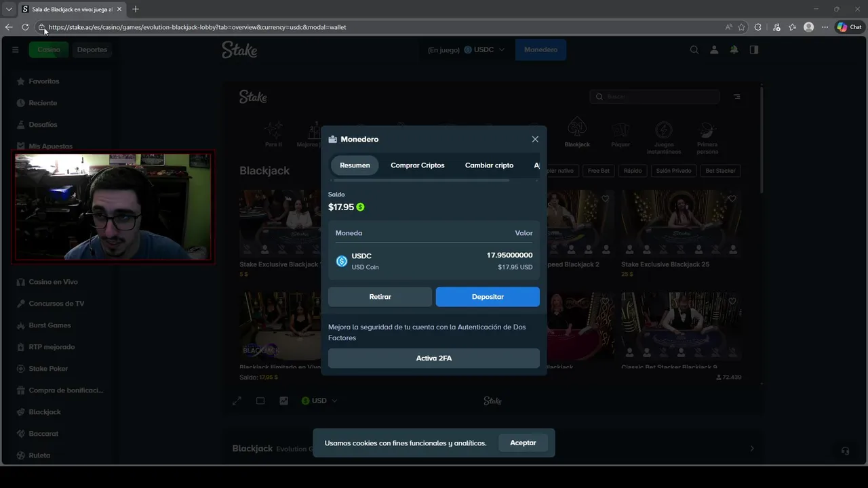Favorite Stake Exclusive Blackjack 25 heart

pos(732,199)
